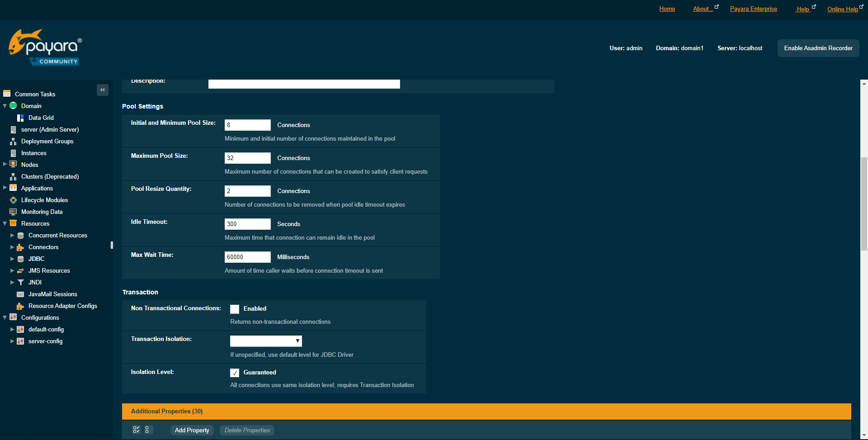Click the JavaMail Sessions envelope icon
Image resolution: width=868 pixels, height=440 pixels.
pyautogui.click(x=20, y=294)
